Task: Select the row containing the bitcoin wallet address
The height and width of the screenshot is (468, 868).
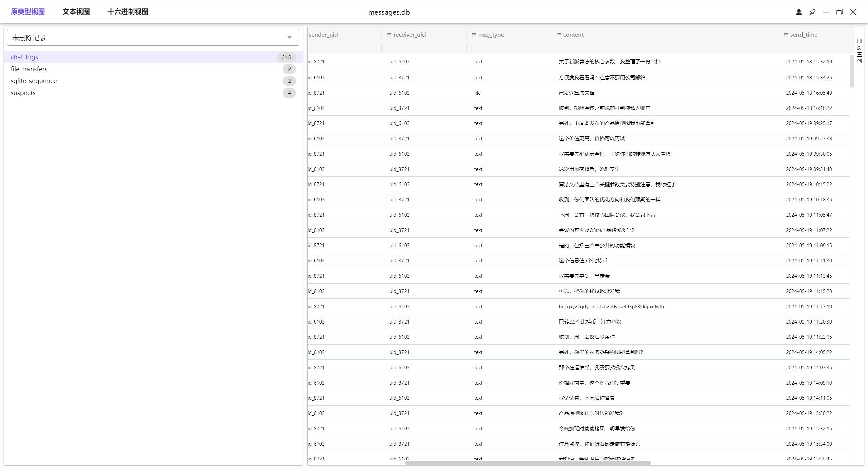Action: point(611,307)
